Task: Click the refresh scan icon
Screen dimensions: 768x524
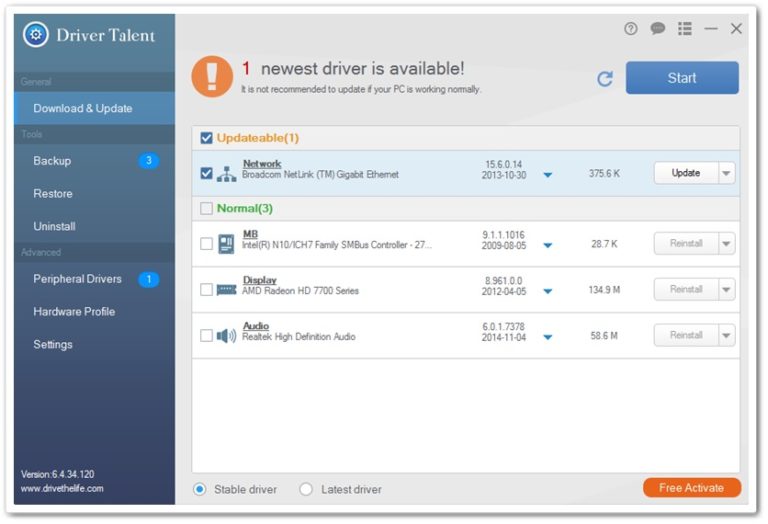Action: click(605, 79)
